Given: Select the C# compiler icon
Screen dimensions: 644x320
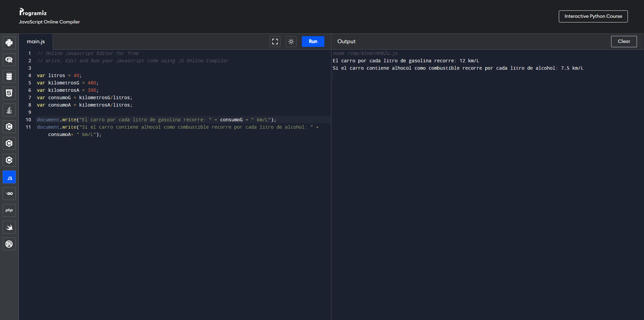Looking at the screenshot, I should pos(9,160).
